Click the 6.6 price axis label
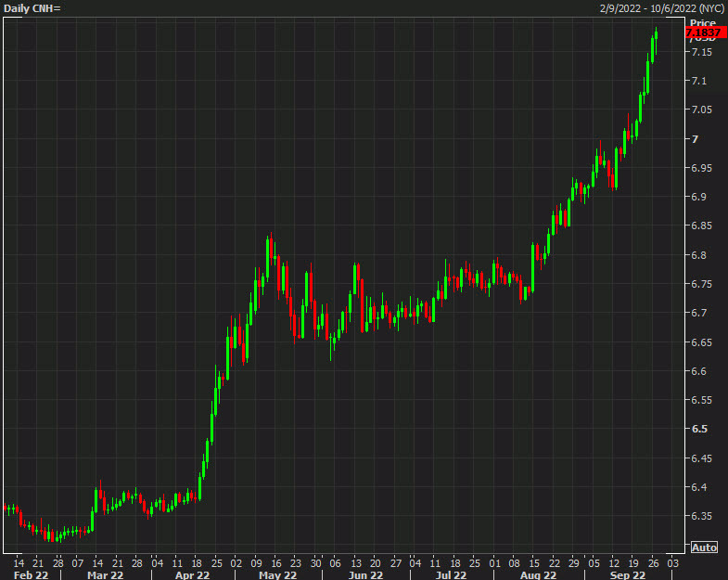The height and width of the screenshot is (580, 728). (698, 371)
